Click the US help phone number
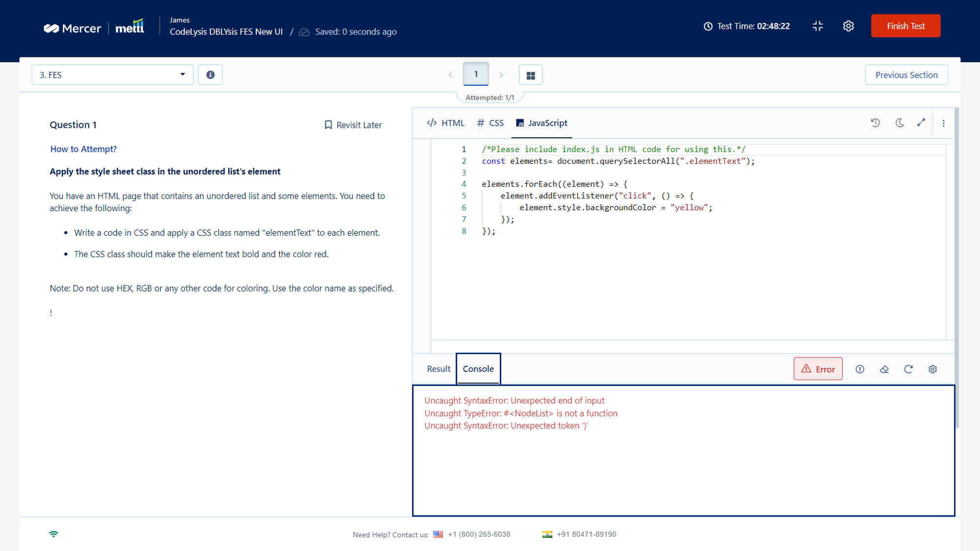The height and width of the screenshot is (551, 980). 479,534
